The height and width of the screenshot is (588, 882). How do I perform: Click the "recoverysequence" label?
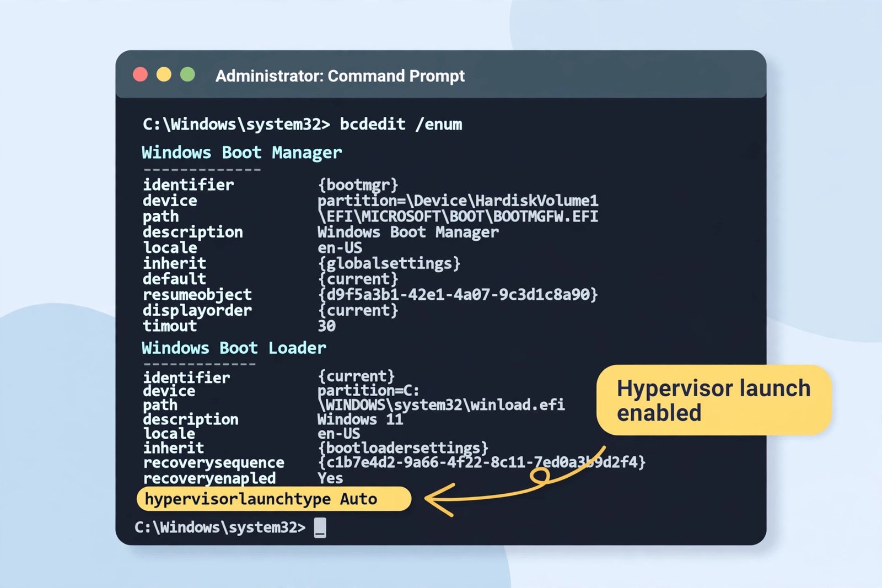[x=214, y=463]
